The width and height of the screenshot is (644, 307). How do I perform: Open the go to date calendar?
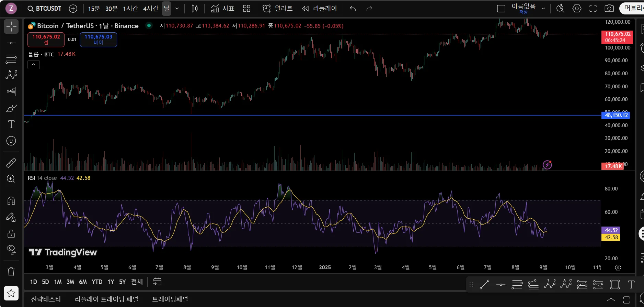pyautogui.click(x=157, y=282)
